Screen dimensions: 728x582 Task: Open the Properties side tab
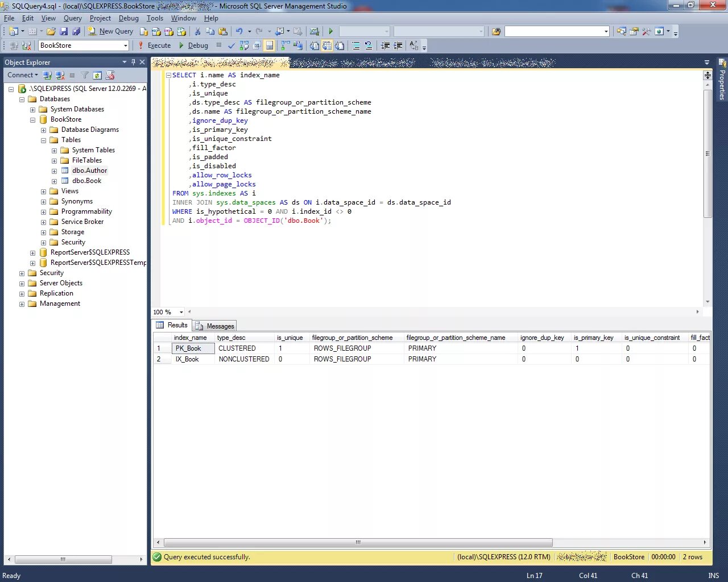coord(722,80)
